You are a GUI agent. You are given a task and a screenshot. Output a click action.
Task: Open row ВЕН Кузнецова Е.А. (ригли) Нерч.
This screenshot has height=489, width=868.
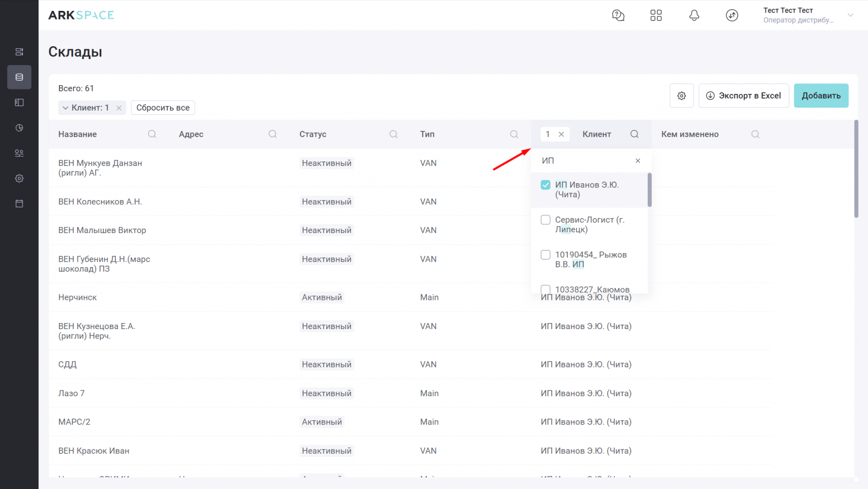[x=411, y=331]
